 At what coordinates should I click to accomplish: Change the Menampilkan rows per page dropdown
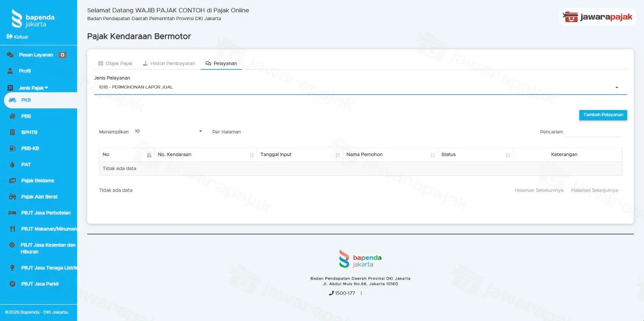point(168,131)
